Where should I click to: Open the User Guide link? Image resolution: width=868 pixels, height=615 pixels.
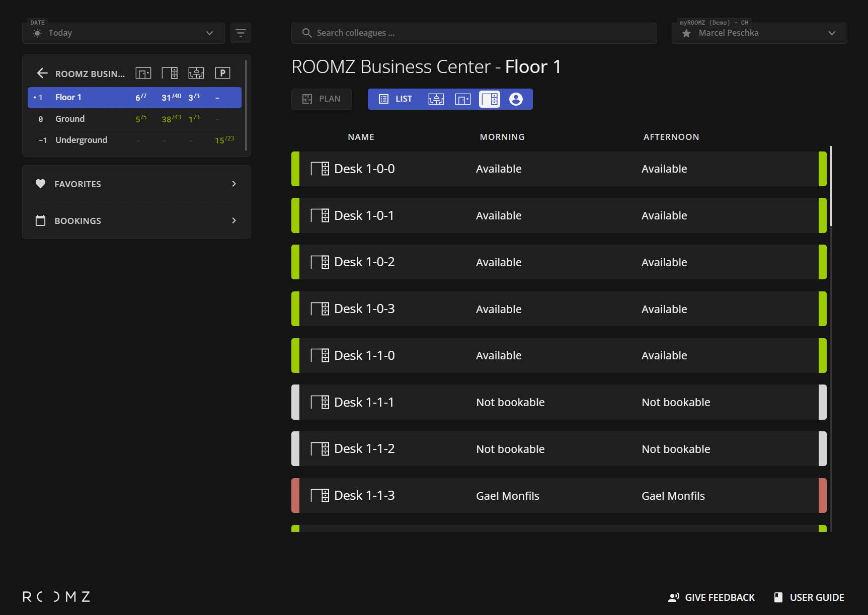pyautogui.click(x=809, y=597)
